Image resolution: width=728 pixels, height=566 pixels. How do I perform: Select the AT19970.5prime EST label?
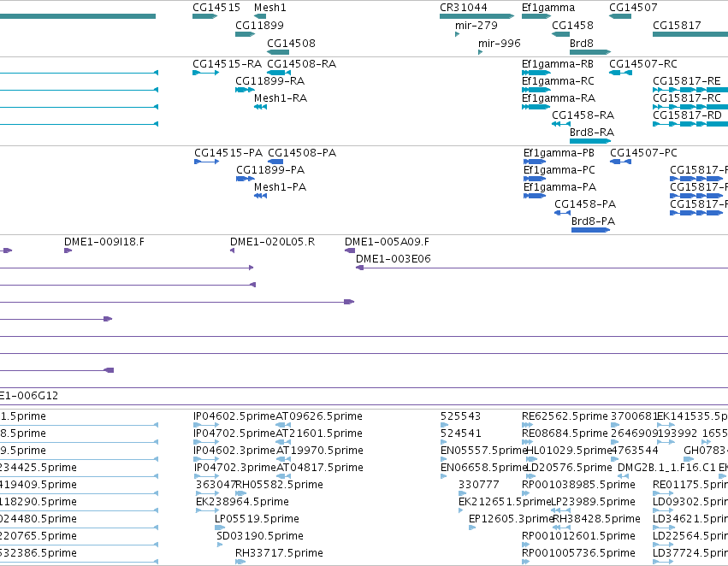[320, 451]
